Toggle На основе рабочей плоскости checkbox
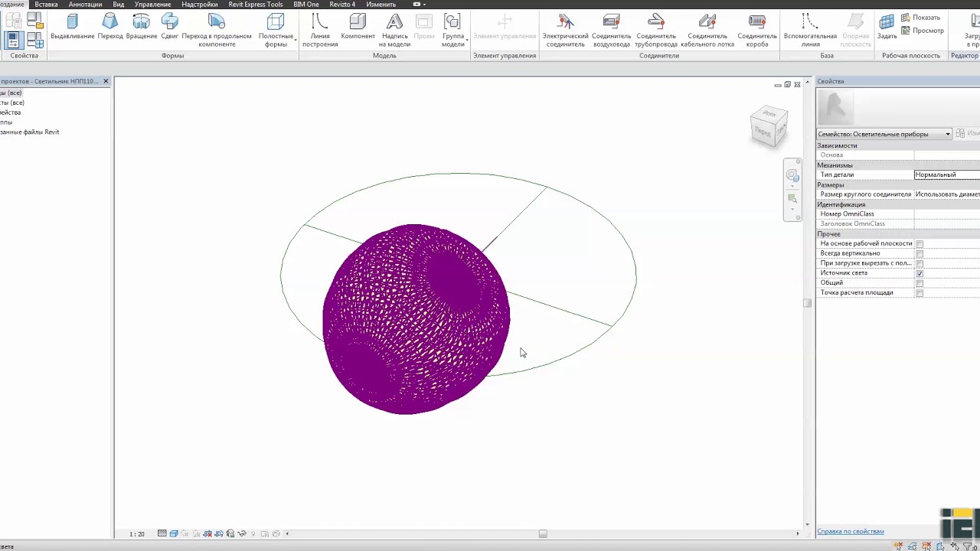The width and height of the screenshot is (980, 551). point(920,244)
